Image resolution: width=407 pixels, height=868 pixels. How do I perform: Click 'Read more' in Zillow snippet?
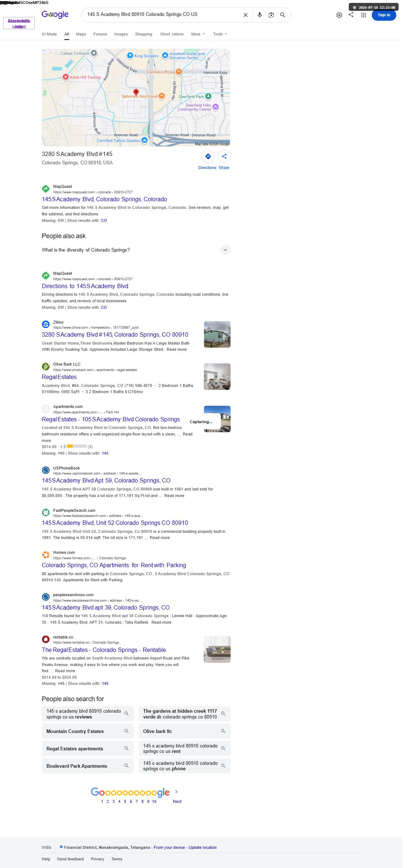tap(177, 349)
